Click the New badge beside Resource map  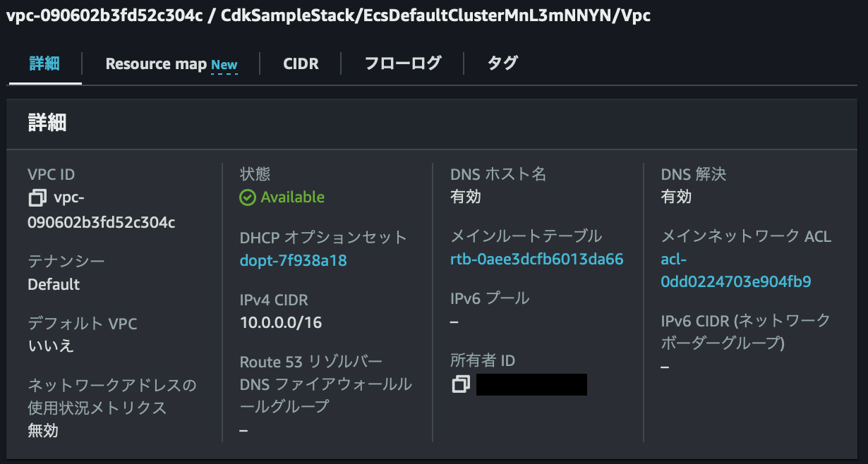pos(224,65)
